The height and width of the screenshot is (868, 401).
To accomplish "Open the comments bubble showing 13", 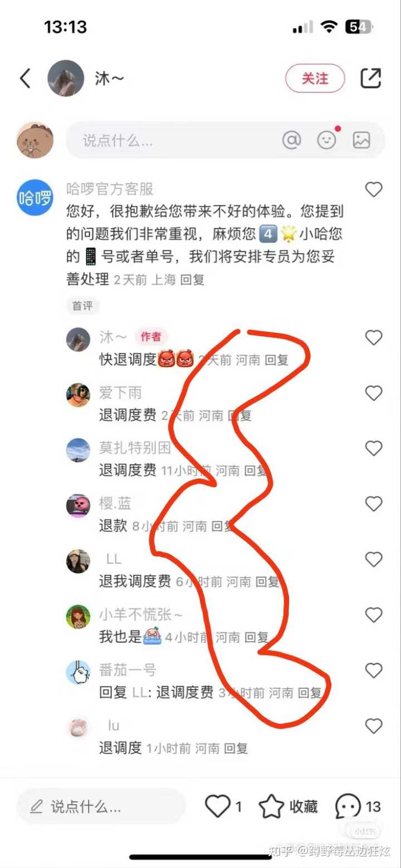I will point(348,807).
